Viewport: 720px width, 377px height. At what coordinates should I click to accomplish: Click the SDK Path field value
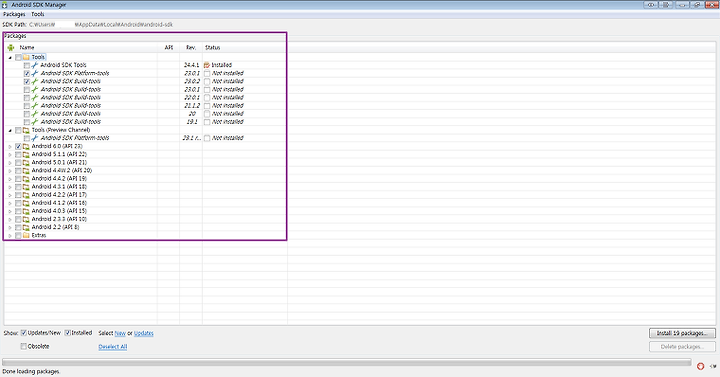point(101,25)
